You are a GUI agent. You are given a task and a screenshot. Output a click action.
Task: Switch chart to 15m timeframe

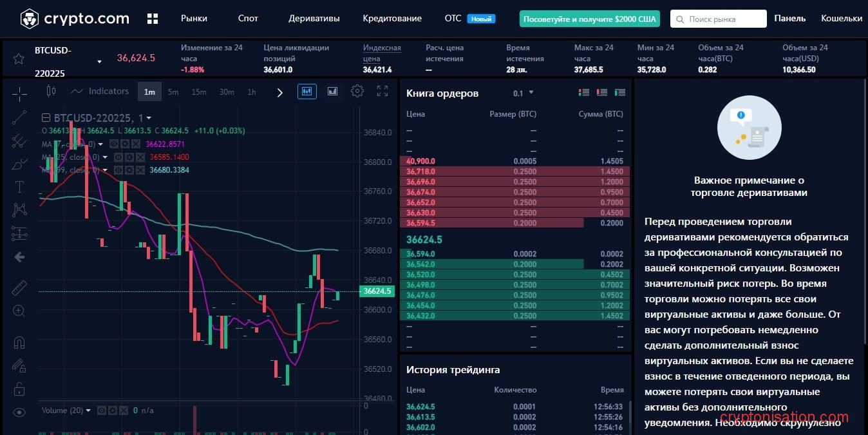pyautogui.click(x=199, y=92)
